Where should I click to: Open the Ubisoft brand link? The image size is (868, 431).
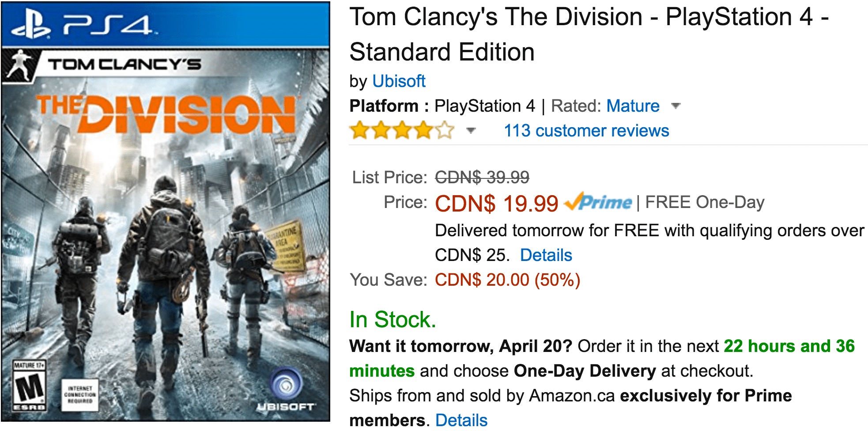[x=399, y=81]
